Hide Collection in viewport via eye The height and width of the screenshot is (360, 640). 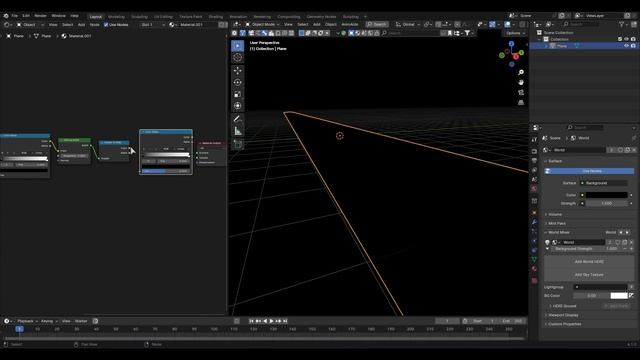(x=627, y=40)
